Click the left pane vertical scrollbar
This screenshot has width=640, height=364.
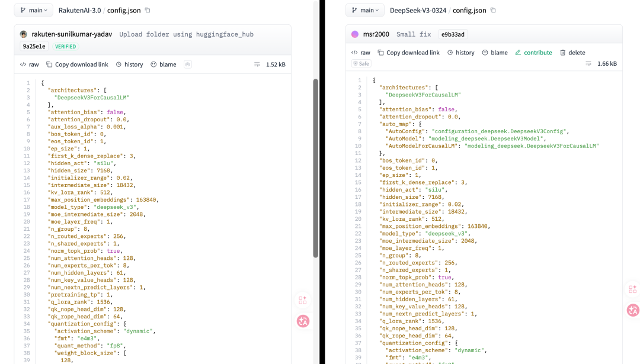[315, 168]
